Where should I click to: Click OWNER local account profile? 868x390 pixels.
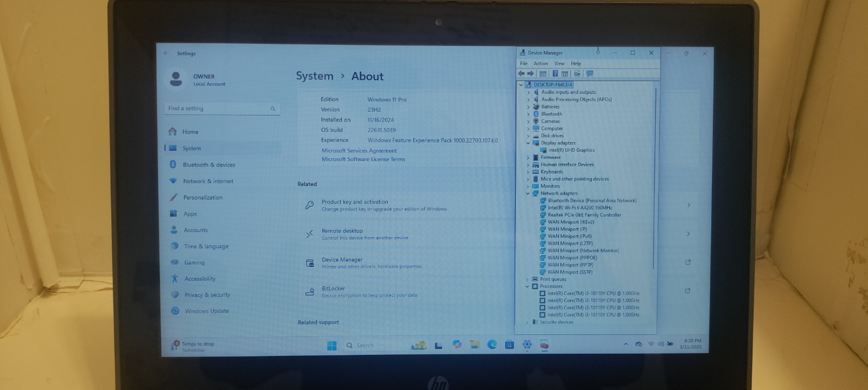pos(197,79)
